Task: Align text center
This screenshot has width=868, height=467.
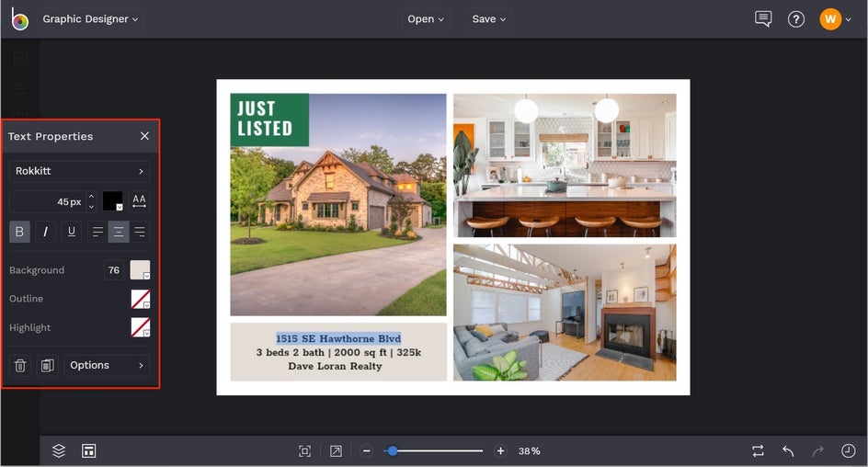Action: tap(119, 232)
